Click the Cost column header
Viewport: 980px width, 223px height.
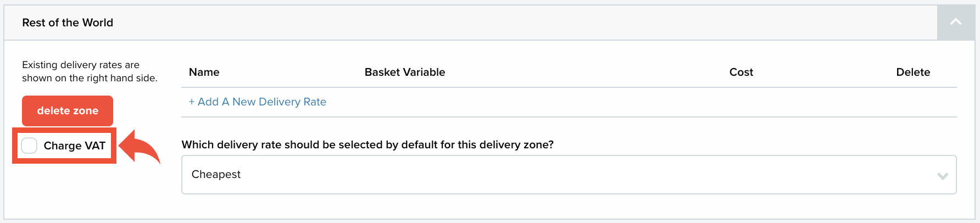(x=741, y=72)
